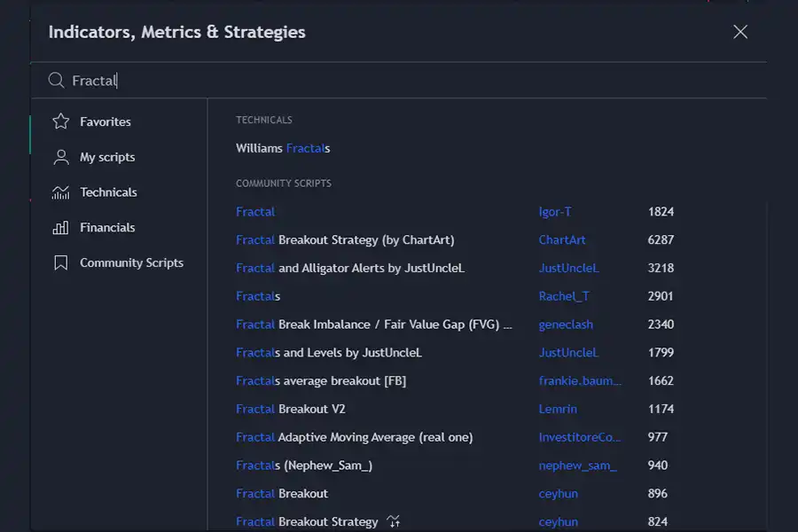Image resolution: width=798 pixels, height=532 pixels.
Task: Open ChartArt author link
Action: point(562,239)
